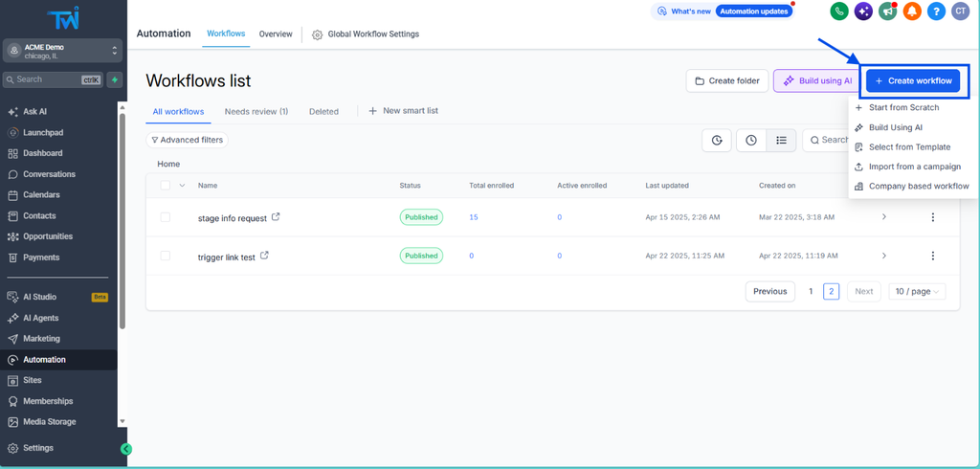Screen dimensions: 980x469
Task: Open ACME Demo account switcher
Action: (x=63, y=52)
